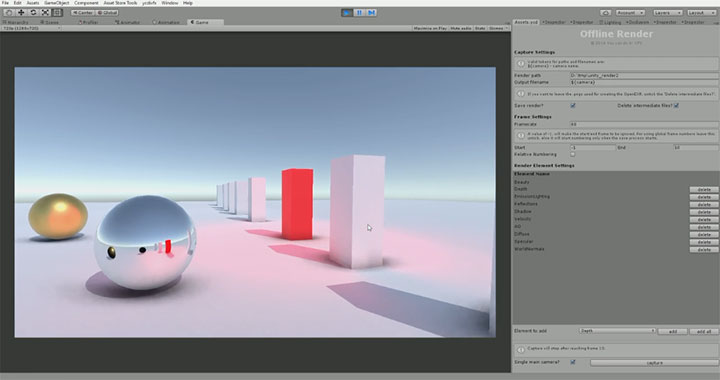This screenshot has height=380, width=720.
Task: Switch to the Occlusion tab
Action: click(638, 22)
